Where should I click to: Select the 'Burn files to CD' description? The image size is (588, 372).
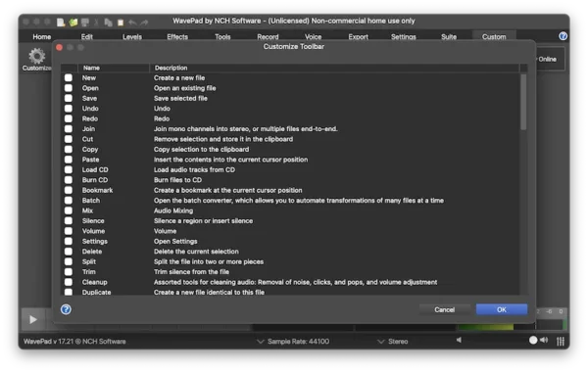(x=177, y=180)
